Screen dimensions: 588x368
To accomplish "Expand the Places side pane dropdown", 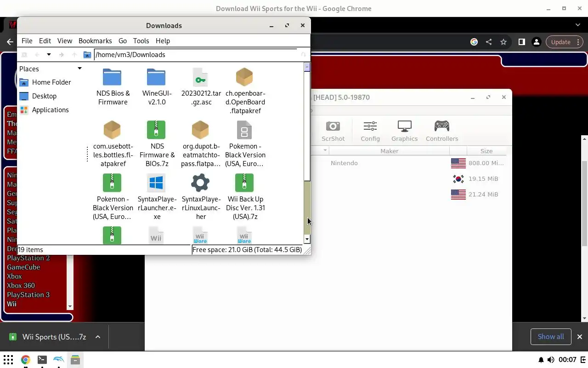I will click(x=79, y=69).
